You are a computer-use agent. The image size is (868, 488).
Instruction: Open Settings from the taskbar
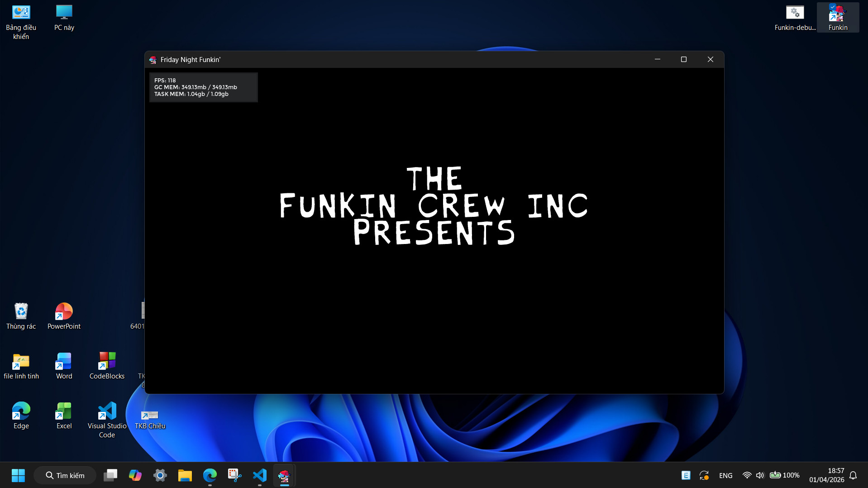point(160,475)
